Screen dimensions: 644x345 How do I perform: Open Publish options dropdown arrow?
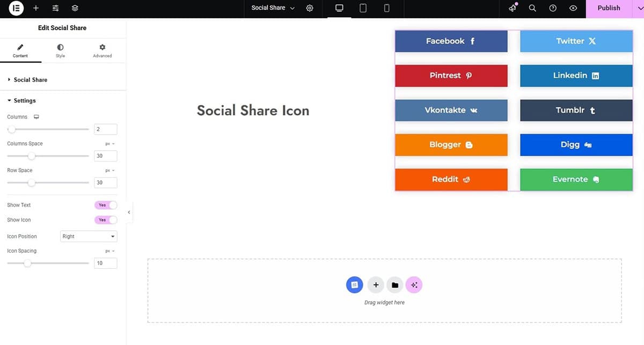(639, 8)
